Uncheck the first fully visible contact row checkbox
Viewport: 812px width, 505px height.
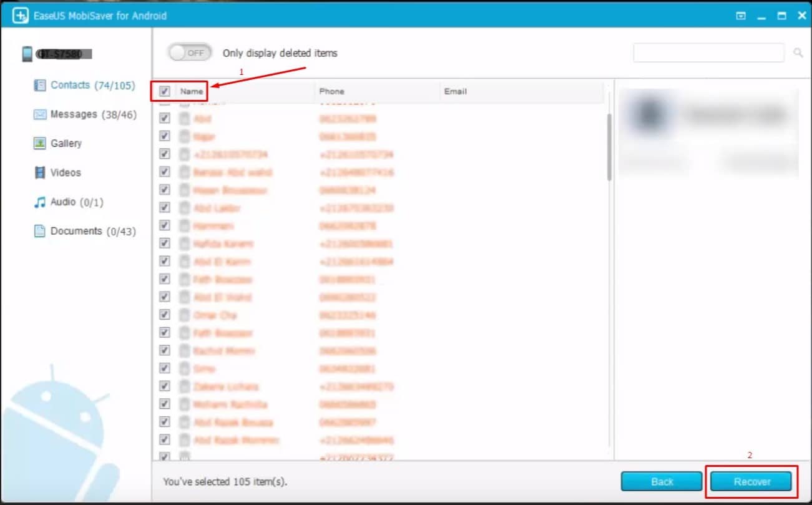[x=165, y=118]
